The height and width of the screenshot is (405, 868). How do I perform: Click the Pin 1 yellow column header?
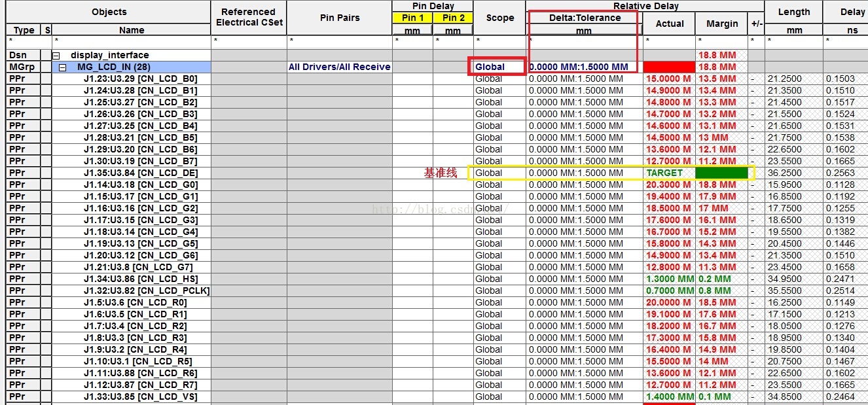[x=412, y=18]
